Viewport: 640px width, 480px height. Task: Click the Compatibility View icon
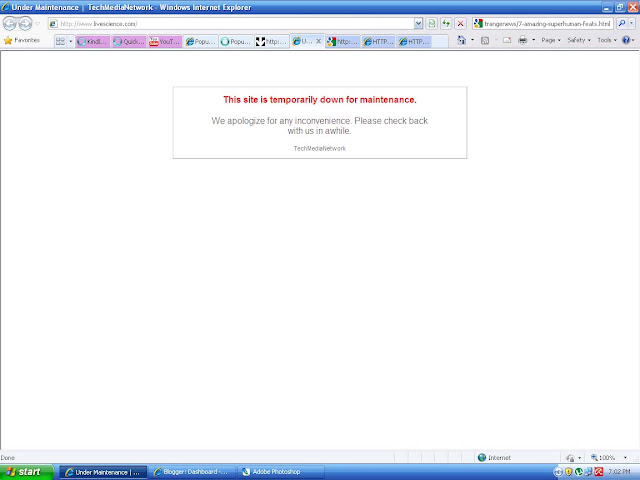click(431, 24)
